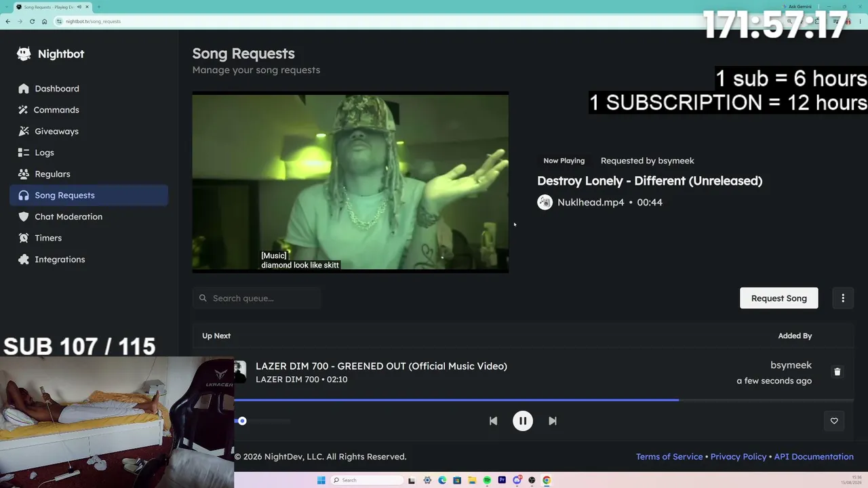
Task: Click the browser back arrow
Action: point(7,22)
